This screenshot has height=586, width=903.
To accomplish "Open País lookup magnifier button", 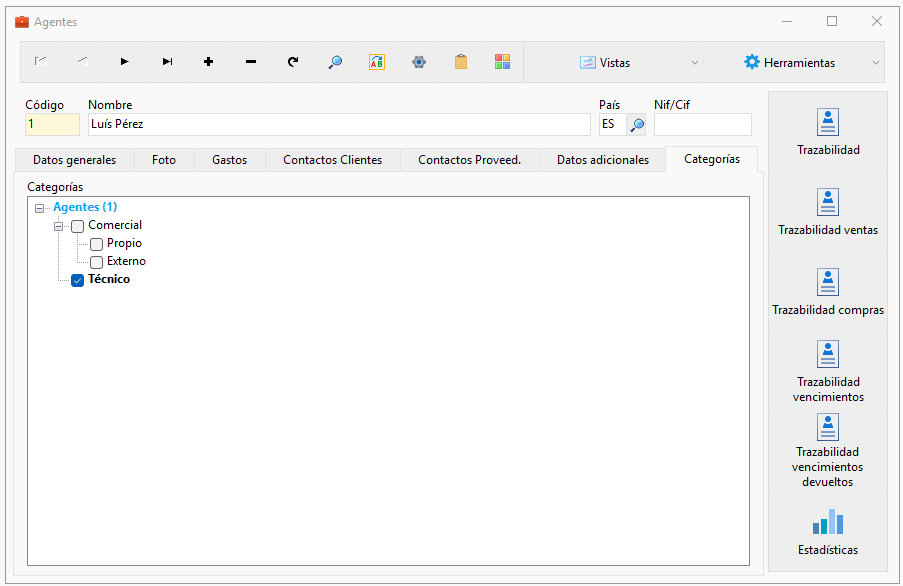I will (636, 124).
